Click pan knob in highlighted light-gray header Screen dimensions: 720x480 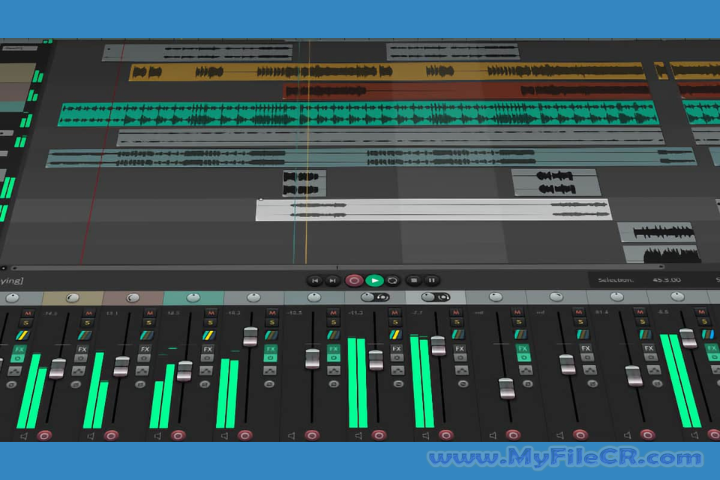click(428, 297)
